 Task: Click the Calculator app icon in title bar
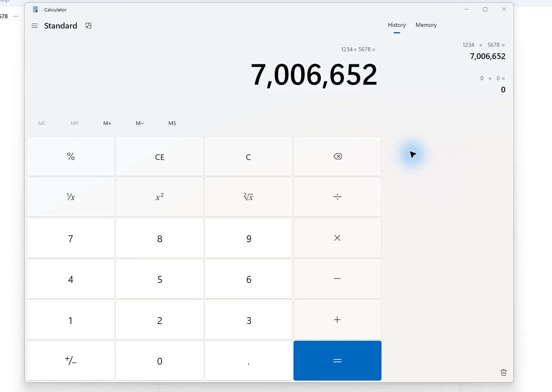[35, 9]
